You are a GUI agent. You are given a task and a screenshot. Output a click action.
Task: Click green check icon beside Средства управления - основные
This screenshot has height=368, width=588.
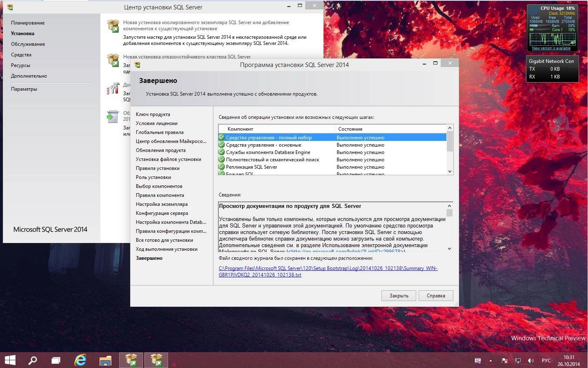(x=222, y=145)
